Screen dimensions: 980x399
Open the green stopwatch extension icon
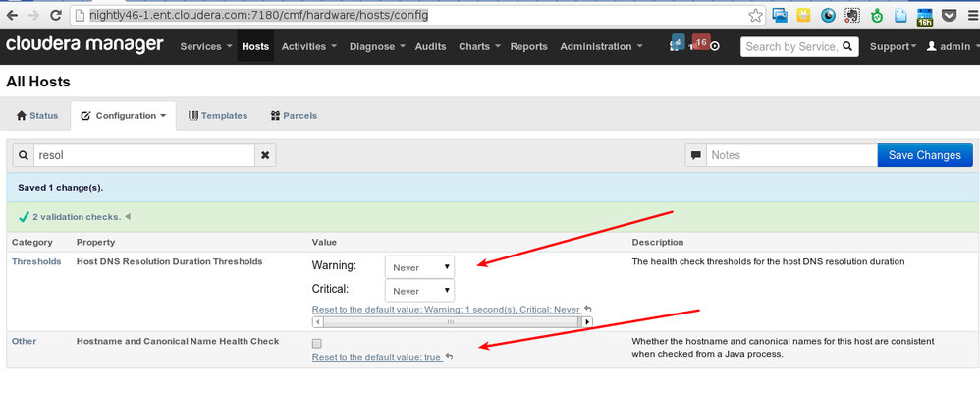[x=876, y=15]
